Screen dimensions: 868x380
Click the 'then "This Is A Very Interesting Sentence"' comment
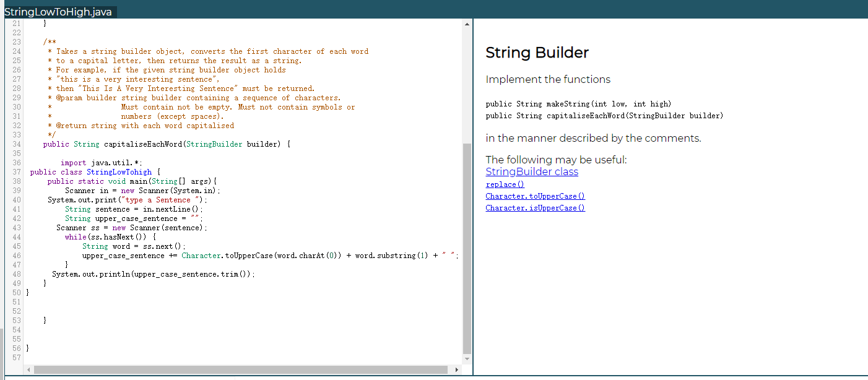click(x=181, y=89)
